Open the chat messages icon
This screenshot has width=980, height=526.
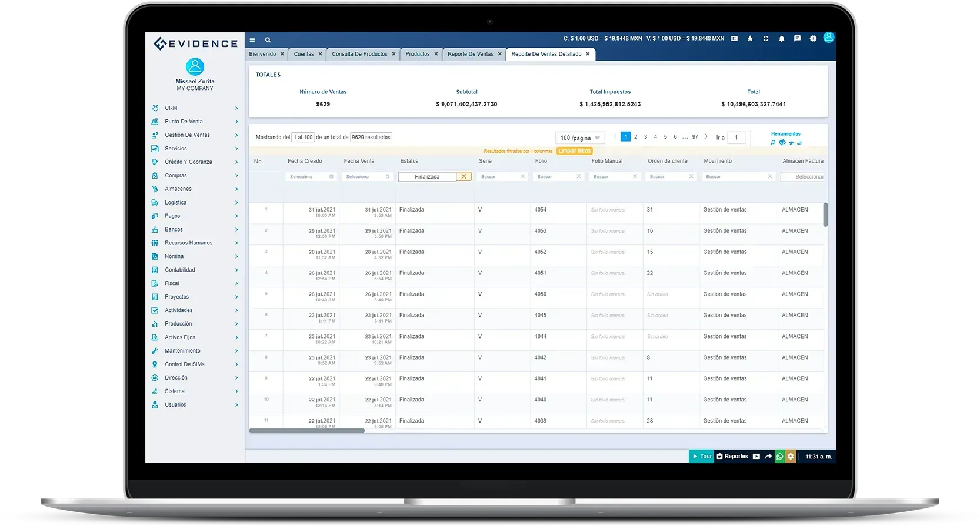(x=797, y=39)
